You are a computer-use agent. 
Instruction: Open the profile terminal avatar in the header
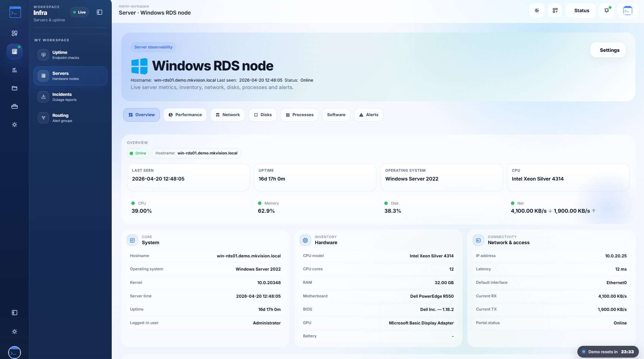point(627,10)
